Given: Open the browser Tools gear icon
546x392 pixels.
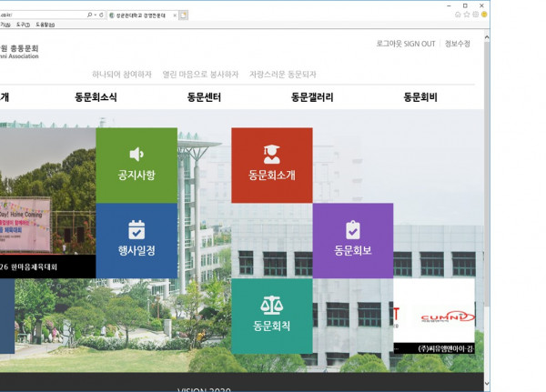Looking at the screenshot, I should [x=475, y=15].
